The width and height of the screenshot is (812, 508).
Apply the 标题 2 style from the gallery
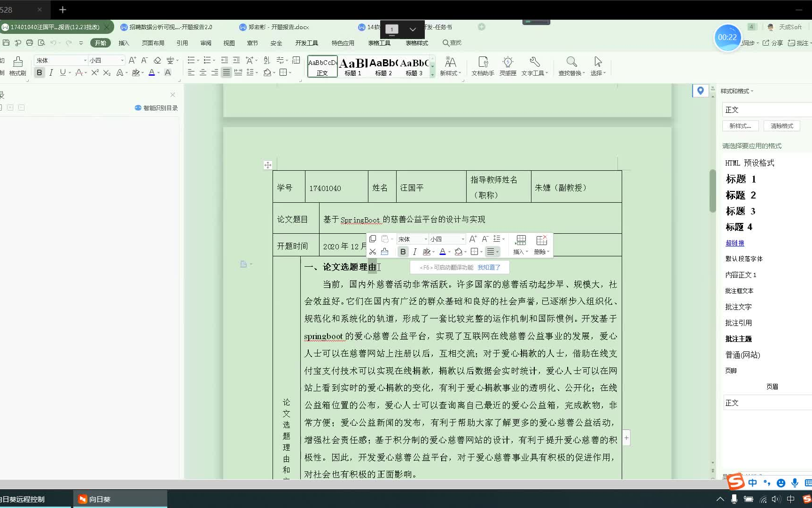pos(383,66)
